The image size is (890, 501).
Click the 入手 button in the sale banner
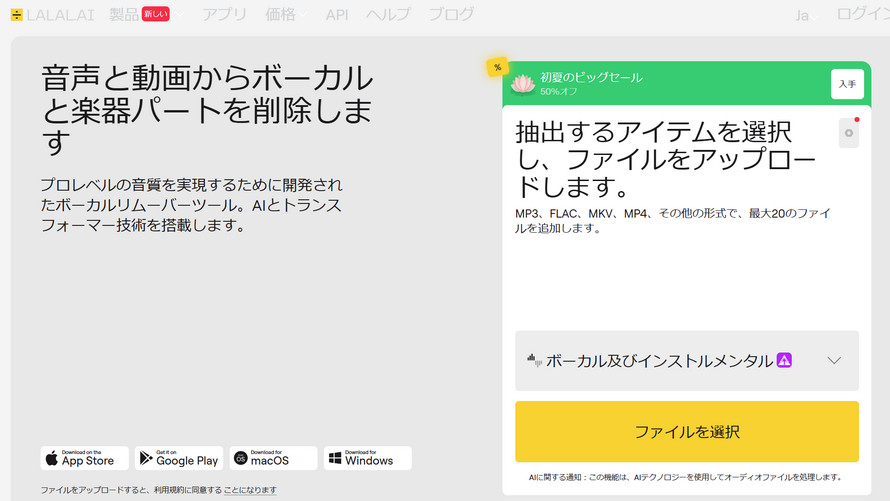pyautogui.click(x=847, y=84)
